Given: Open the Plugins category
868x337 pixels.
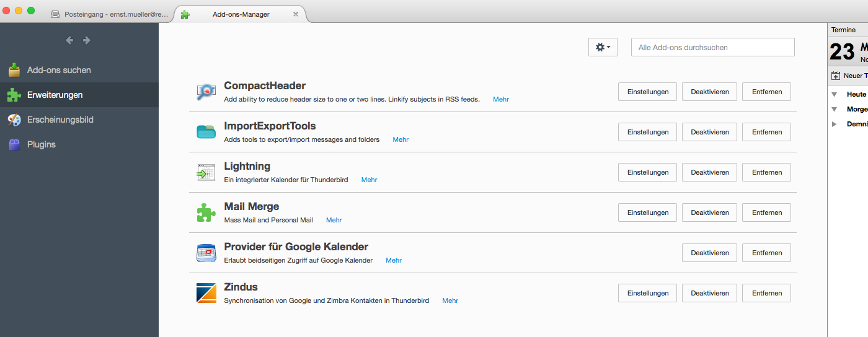Looking at the screenshot, I should tap(41, 144).
